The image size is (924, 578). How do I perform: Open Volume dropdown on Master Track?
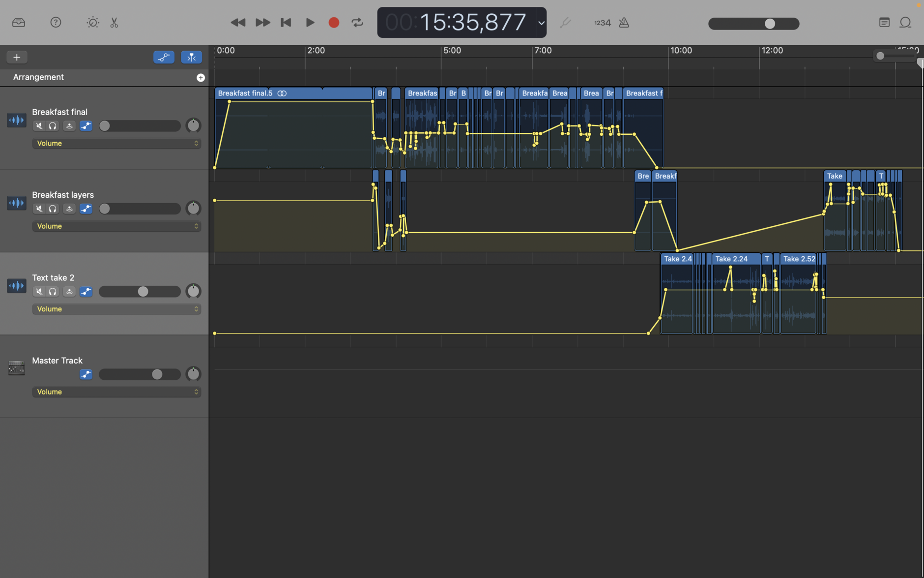click(x=116, y=392)
